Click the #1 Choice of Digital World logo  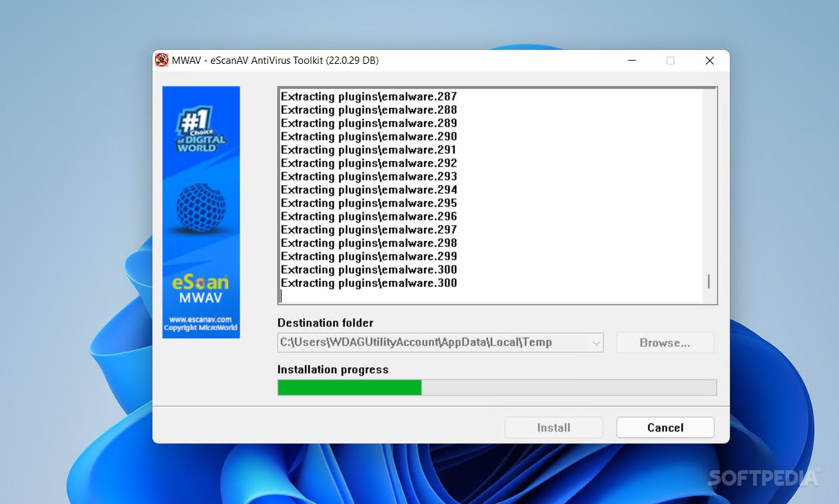click(201, 130)
